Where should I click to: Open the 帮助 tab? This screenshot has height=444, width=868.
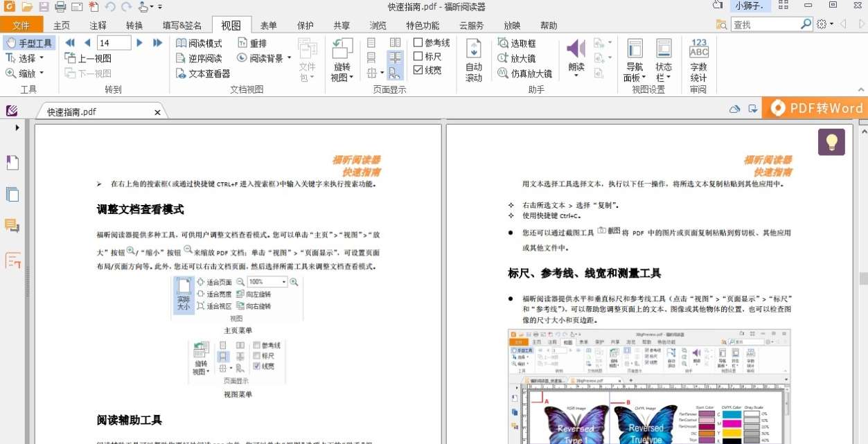(549, 26)
